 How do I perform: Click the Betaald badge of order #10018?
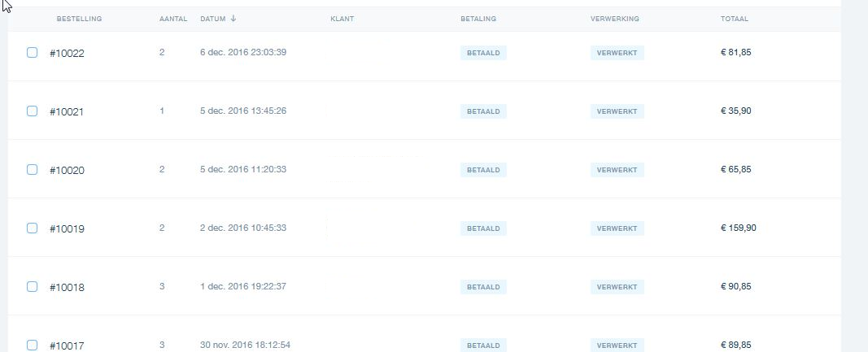pos(483,287)
